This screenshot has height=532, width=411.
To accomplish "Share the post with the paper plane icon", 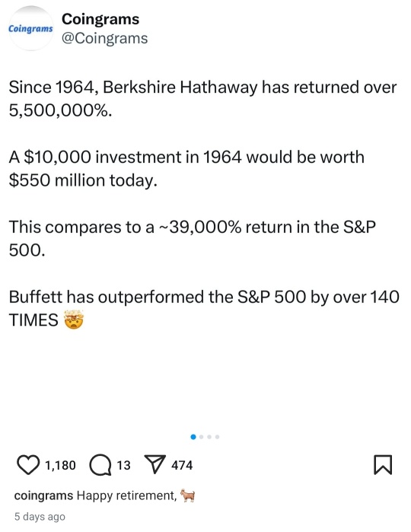I will (x=155, y=464).
